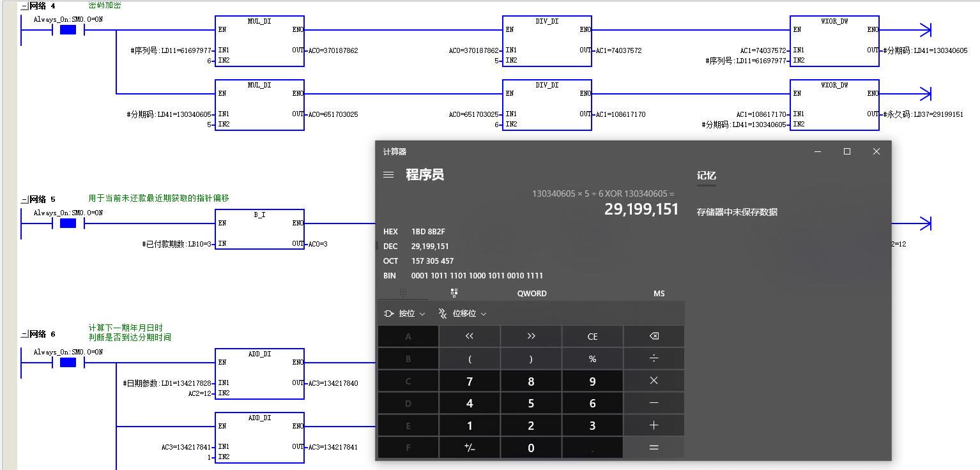Click digit 8 on calculator
Image resolution: width=980 pixels, height=470 pixels.
click(531, 381)
